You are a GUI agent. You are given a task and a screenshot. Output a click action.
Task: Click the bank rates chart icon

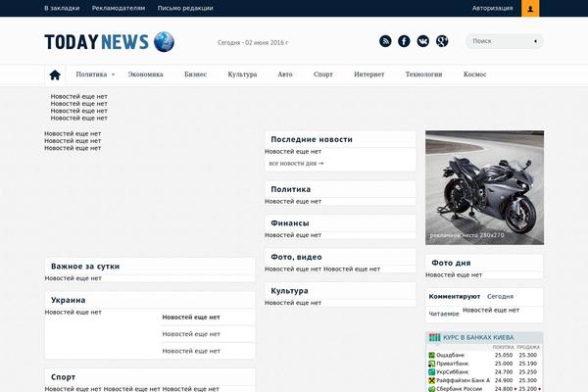pos(434,337)
